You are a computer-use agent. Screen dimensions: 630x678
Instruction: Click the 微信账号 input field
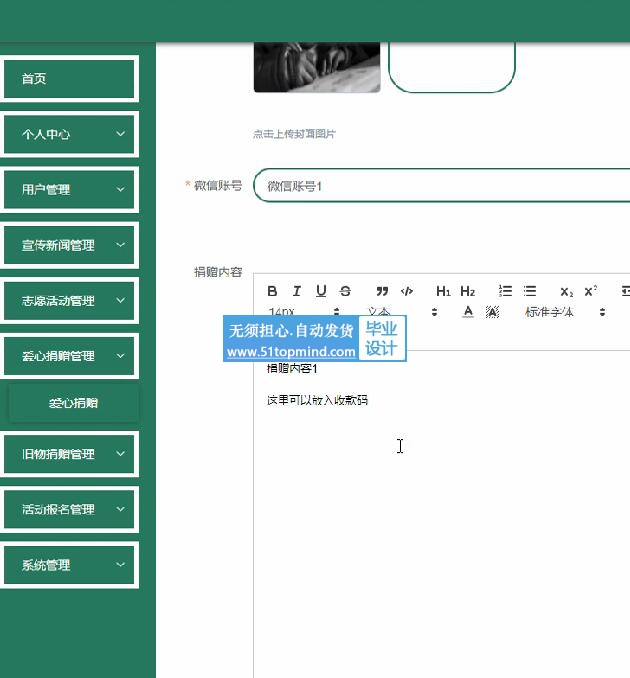(442, 185)
